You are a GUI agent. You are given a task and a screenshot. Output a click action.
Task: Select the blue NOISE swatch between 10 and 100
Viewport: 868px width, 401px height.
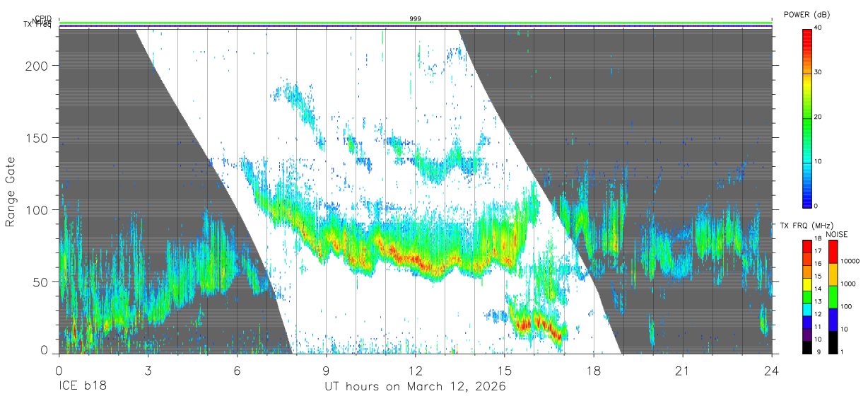click(x=833, y=319)
